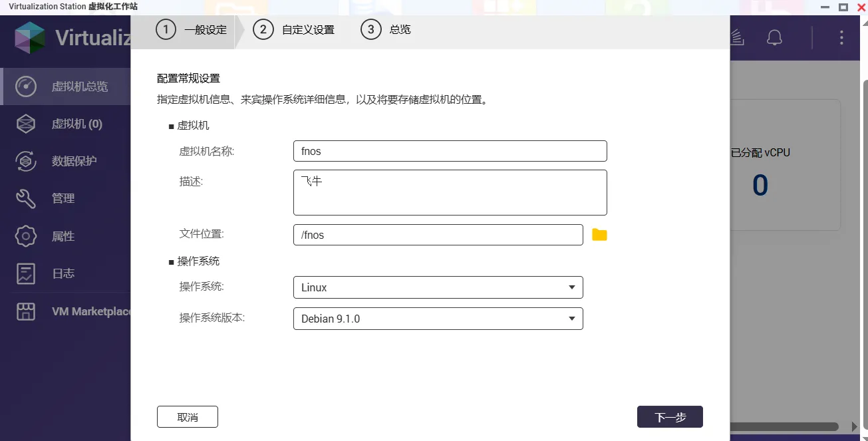The image size is (868, 441).
Task: Open 日志 in the sidebar
Action: point(65,273)
